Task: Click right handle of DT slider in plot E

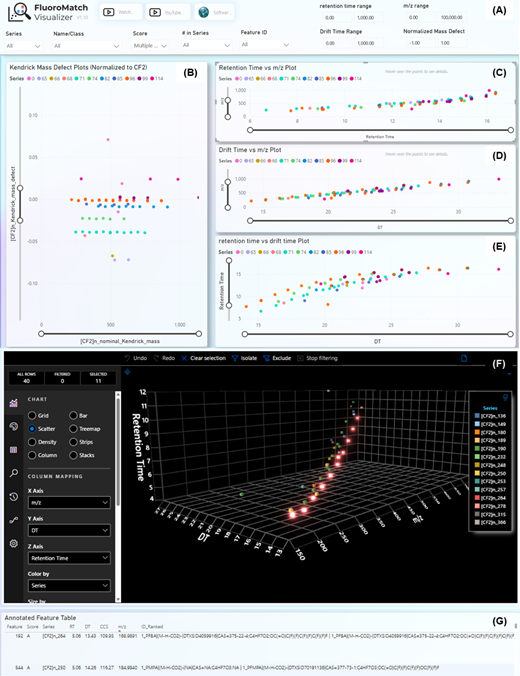Action: pos(511,334)
